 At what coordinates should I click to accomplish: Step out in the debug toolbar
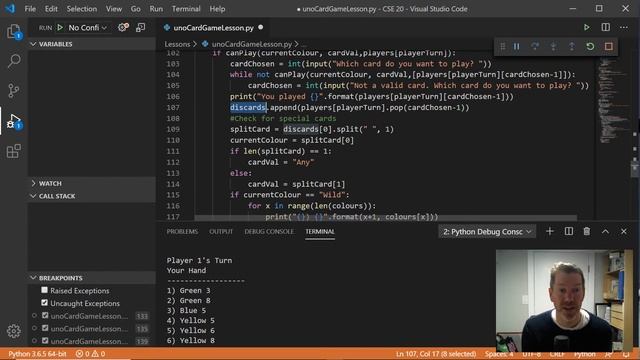point(571,47)
